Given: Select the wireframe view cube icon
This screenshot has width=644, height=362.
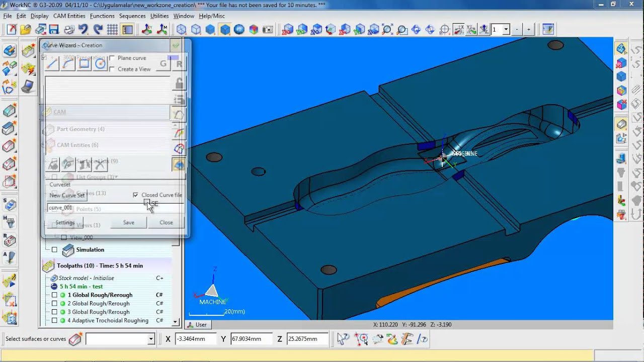Looking at the screenshot, I should point(181,30).
